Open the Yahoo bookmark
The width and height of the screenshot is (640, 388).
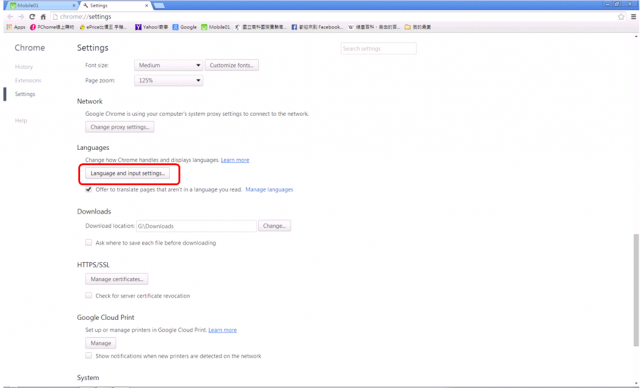(151, 27)
